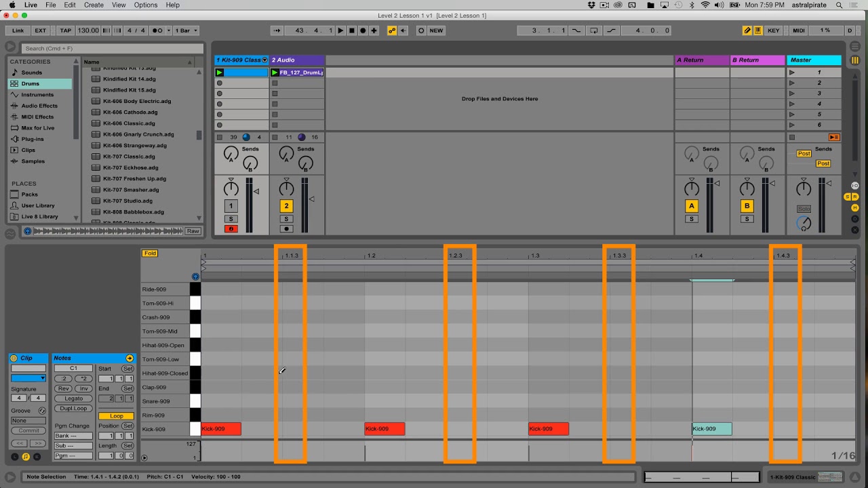Toggle the Fold button in note editor
Viewport: 868px width, 488px height.
[149, 253]
